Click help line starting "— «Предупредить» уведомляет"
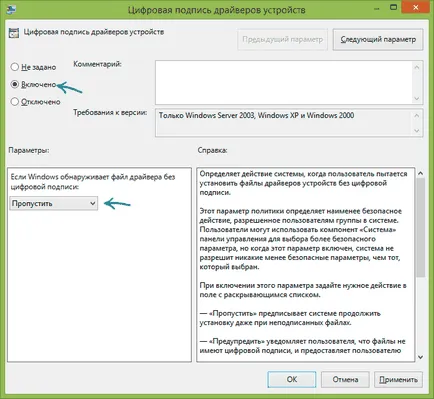This screenshot has width=434, height=399. click(302, 346)
